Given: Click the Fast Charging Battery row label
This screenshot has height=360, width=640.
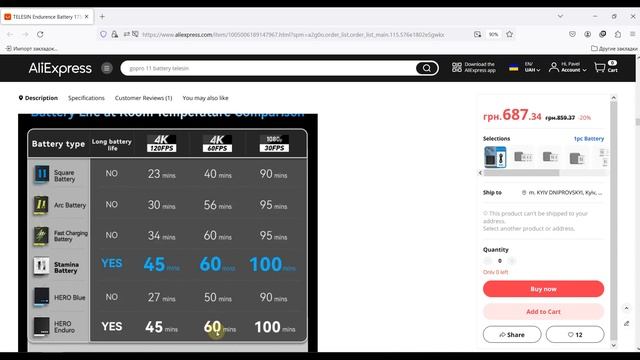Looking at the screenshot, I should click(71, 236).
